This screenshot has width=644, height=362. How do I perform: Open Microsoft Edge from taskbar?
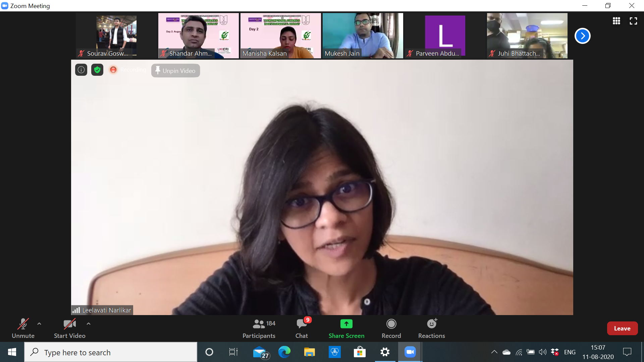click(x=284, y=352)
